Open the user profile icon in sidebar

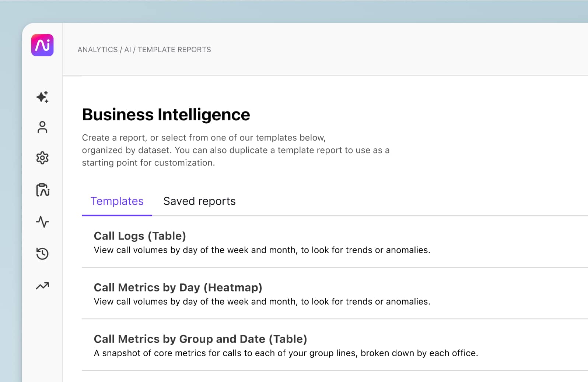pos(42,127)
